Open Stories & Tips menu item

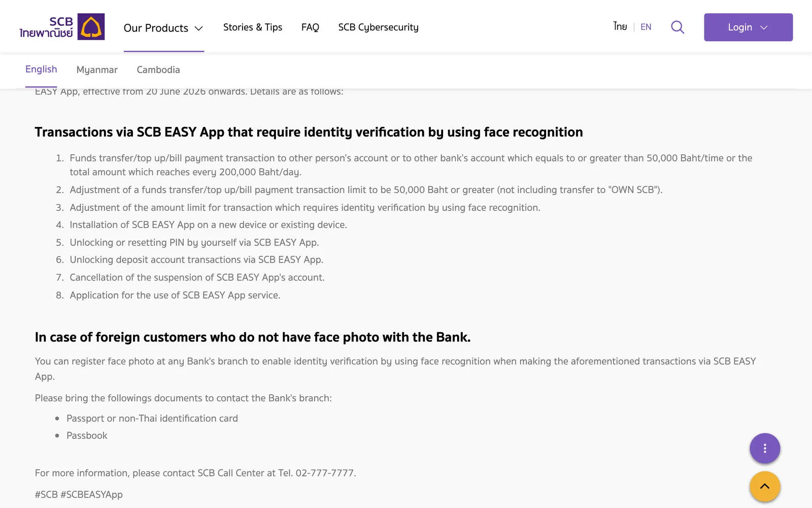coord(253,27)
